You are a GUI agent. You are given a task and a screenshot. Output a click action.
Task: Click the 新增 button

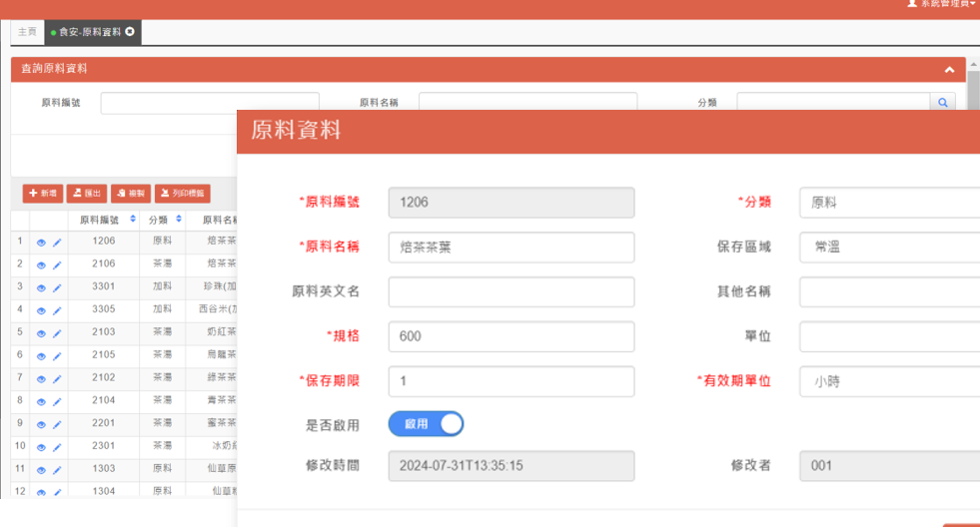click(x=43, y=194)
